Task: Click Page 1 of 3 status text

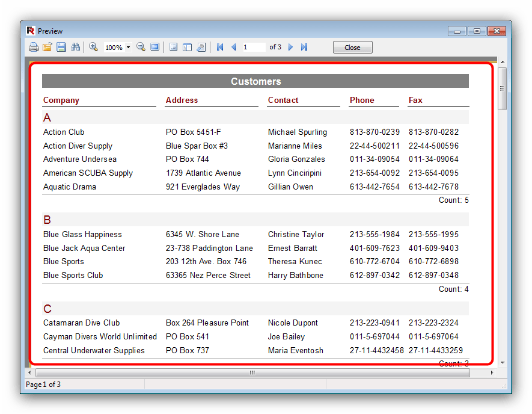Action: (x=43, y=385)
